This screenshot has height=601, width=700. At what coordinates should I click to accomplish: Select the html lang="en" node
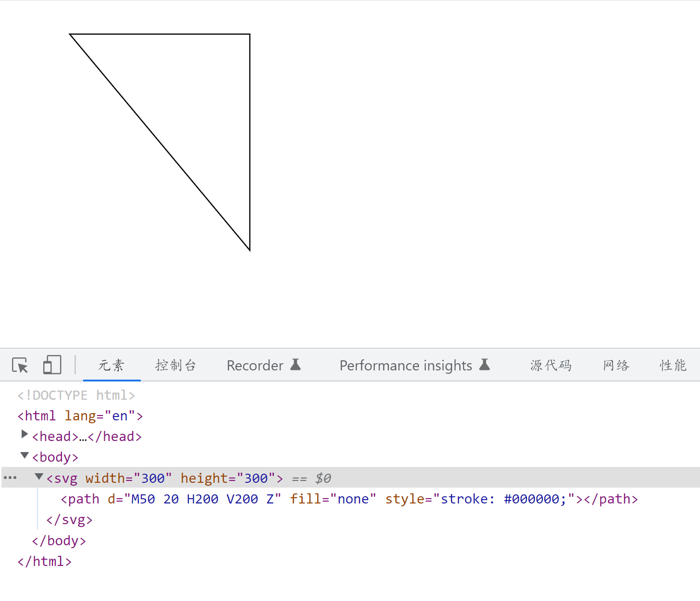[80, 416]
